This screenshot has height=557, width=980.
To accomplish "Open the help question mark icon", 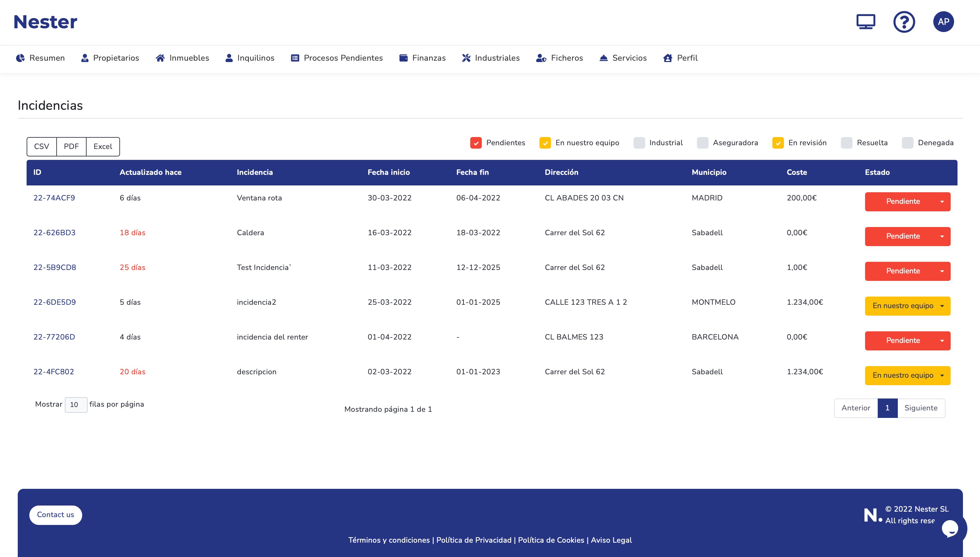I will point(904,22).
